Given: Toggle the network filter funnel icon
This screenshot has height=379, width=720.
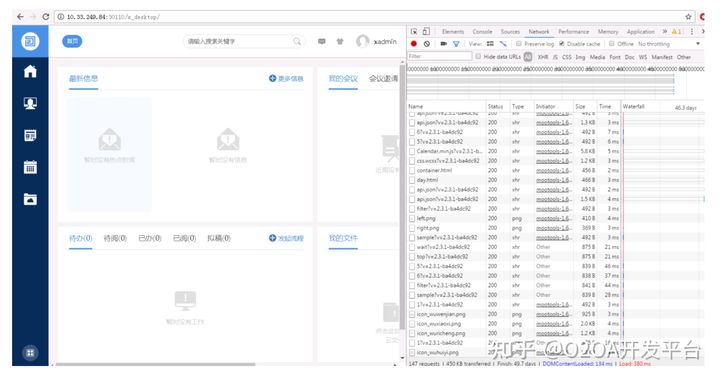Looking at the screenshot, I should tap(456, 44).
